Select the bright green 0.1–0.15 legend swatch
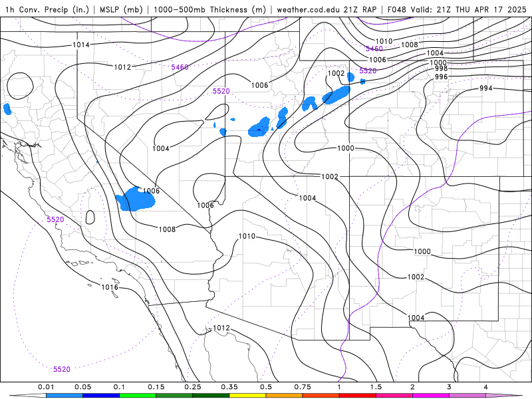The height and width of the screenshot is (399, 532). 138,396
